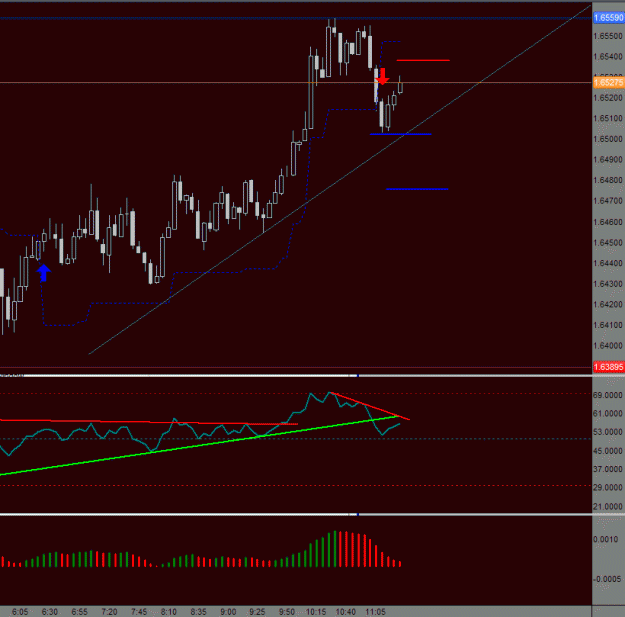Click the 1.64900 price axis label
This screenshot has width=625, height=617.
[608, 160]
